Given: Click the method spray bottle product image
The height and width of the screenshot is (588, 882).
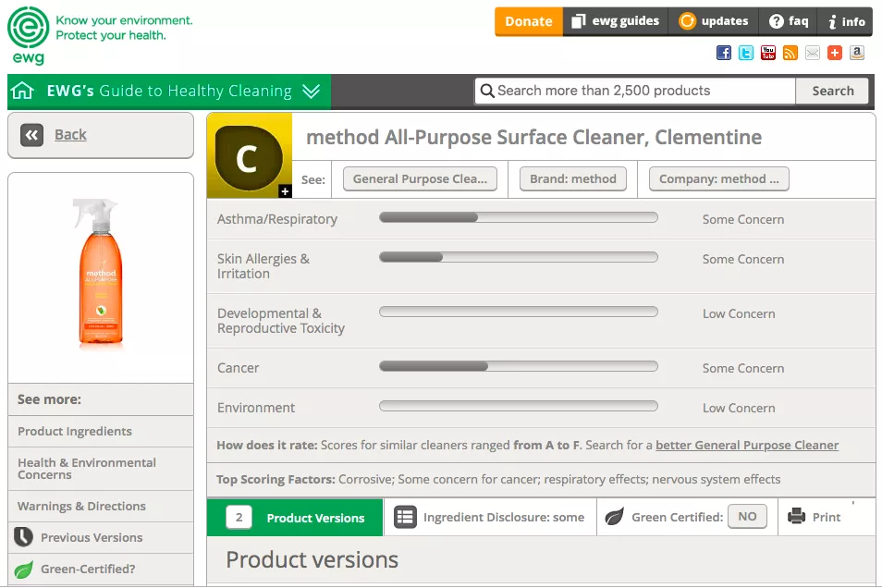Looking at the screenshot, I should (x=100, y=272).
